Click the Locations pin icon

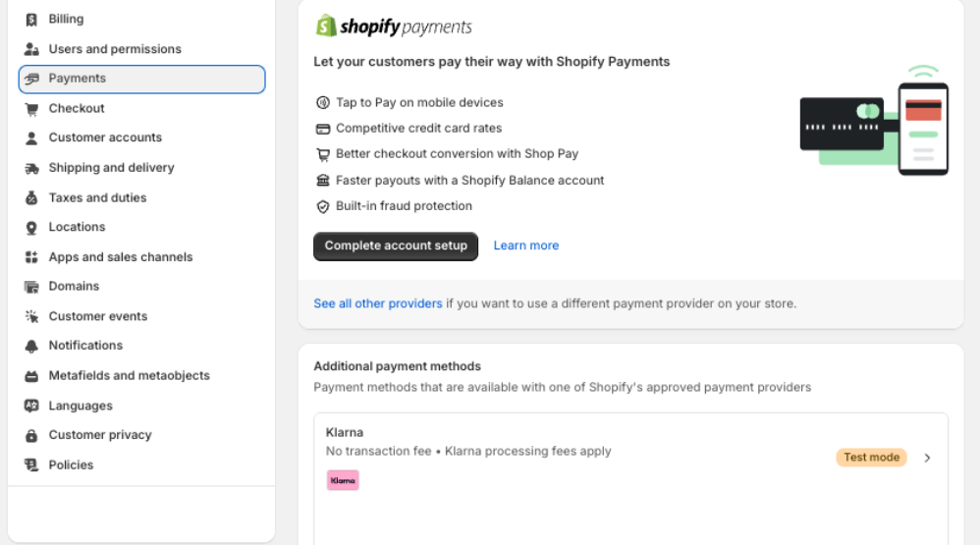30,227
